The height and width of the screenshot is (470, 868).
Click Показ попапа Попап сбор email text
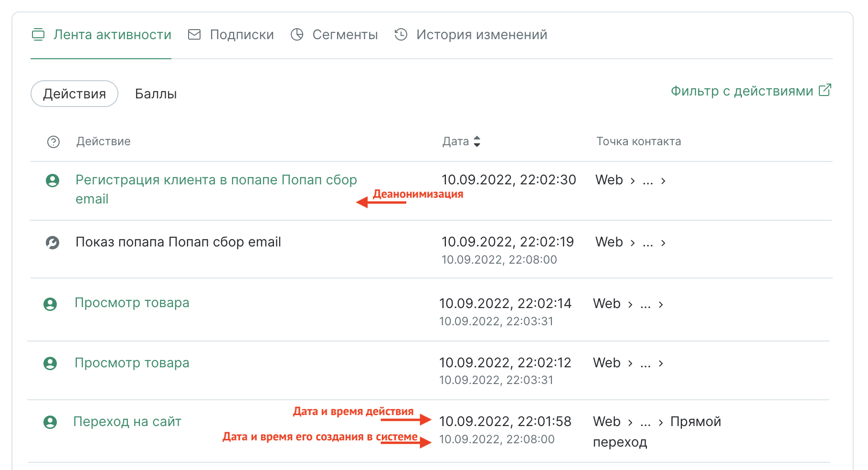pyautogui.click(x=178, y=242)
